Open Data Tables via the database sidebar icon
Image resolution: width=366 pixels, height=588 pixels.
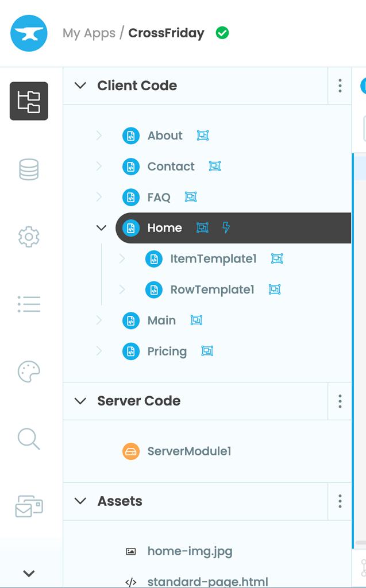tap(28, 169)
